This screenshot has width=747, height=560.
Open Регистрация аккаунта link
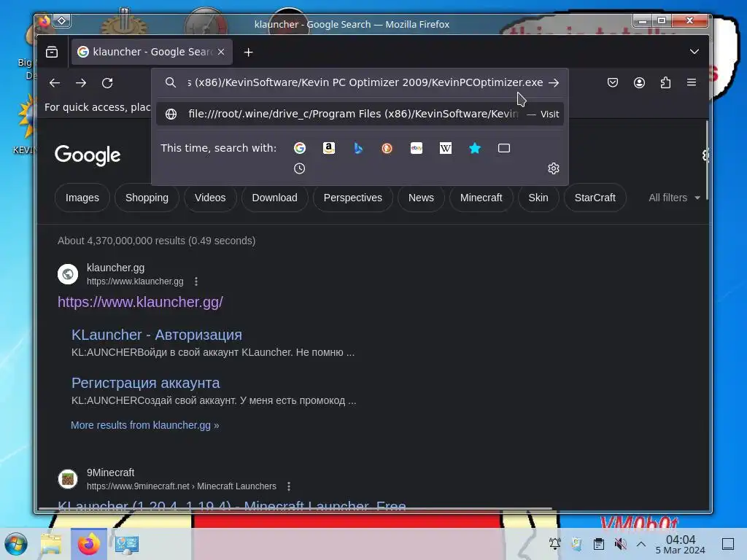(145, 383)
